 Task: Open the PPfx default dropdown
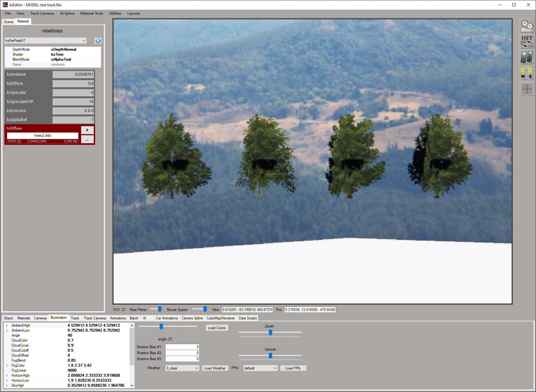260,368
